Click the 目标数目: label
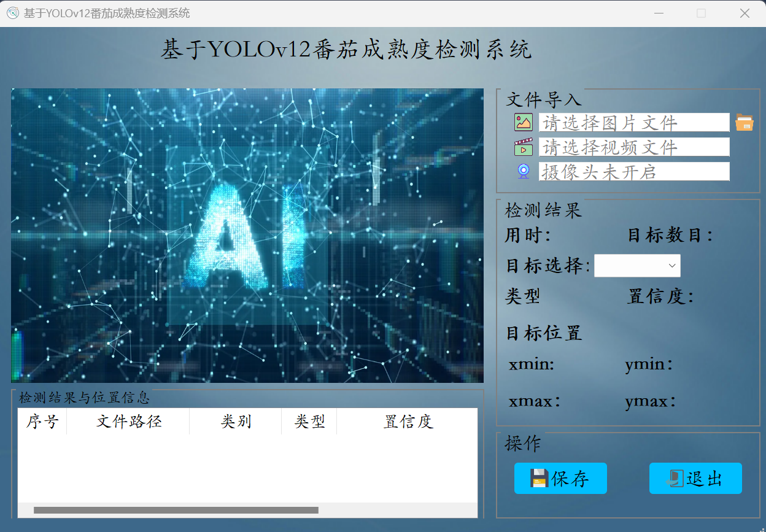Viewport: 766px width, 532px height. [x=670, y=235]
